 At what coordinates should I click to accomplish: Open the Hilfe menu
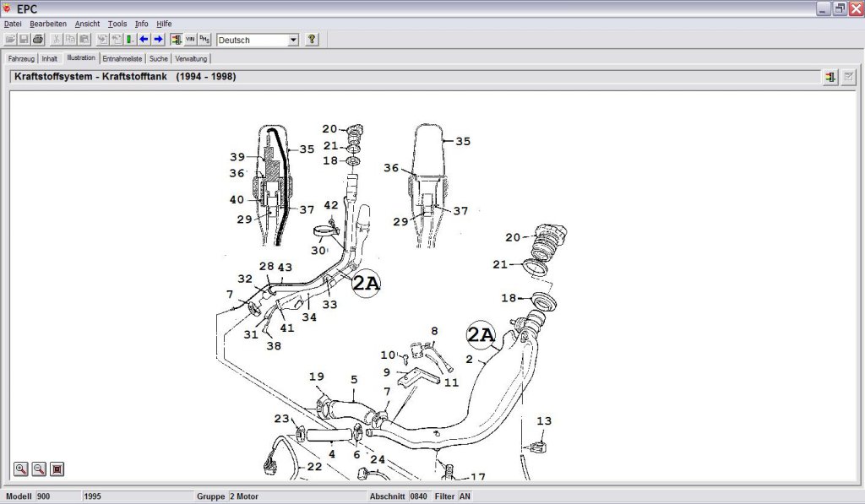(164, 24)
